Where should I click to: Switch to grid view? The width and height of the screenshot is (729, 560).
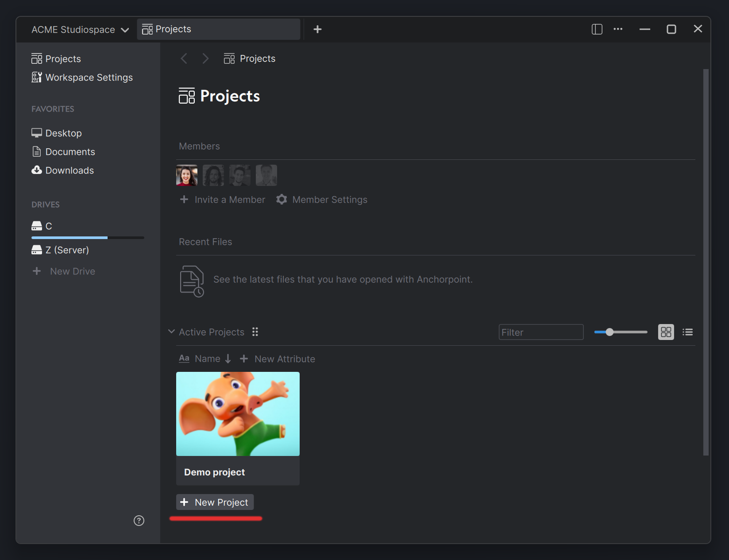[x=666, y=332]
